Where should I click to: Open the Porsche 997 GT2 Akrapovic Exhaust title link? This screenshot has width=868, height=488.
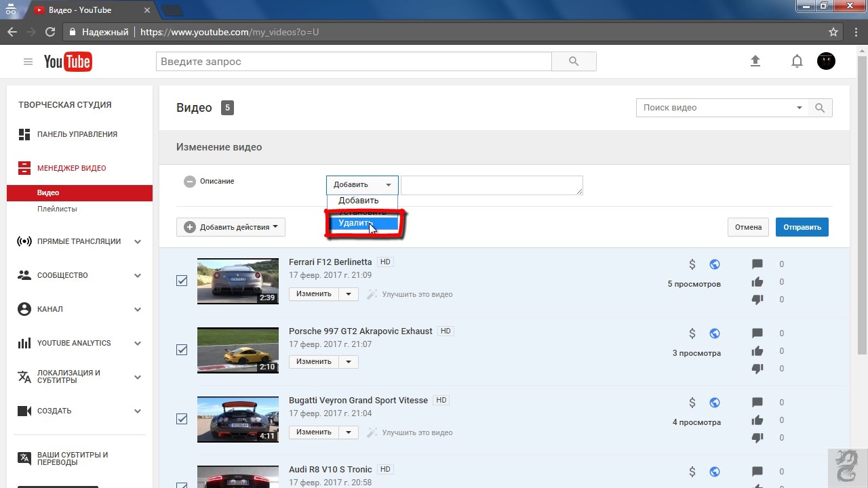click(x=360, y=331)
